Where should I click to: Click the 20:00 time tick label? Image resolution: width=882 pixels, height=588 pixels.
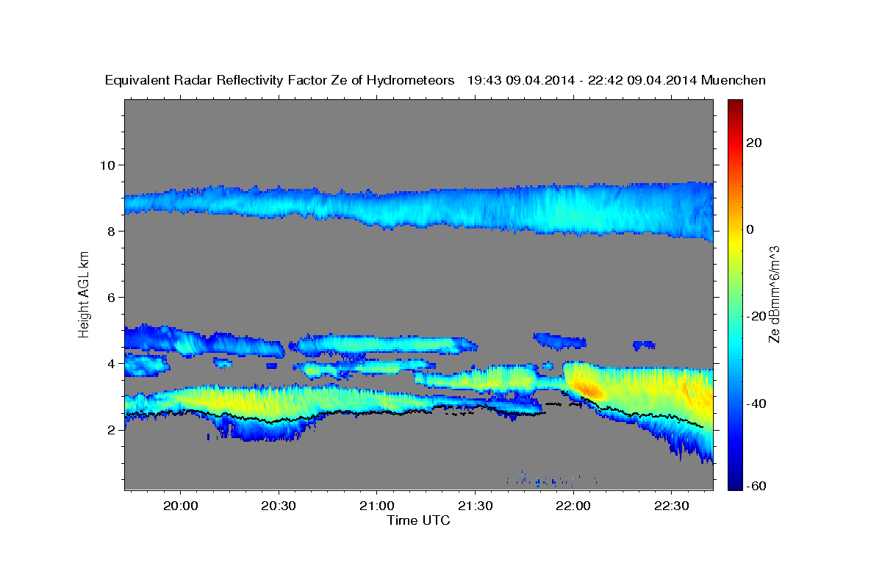pyautogui.click(x=180, y=506)
